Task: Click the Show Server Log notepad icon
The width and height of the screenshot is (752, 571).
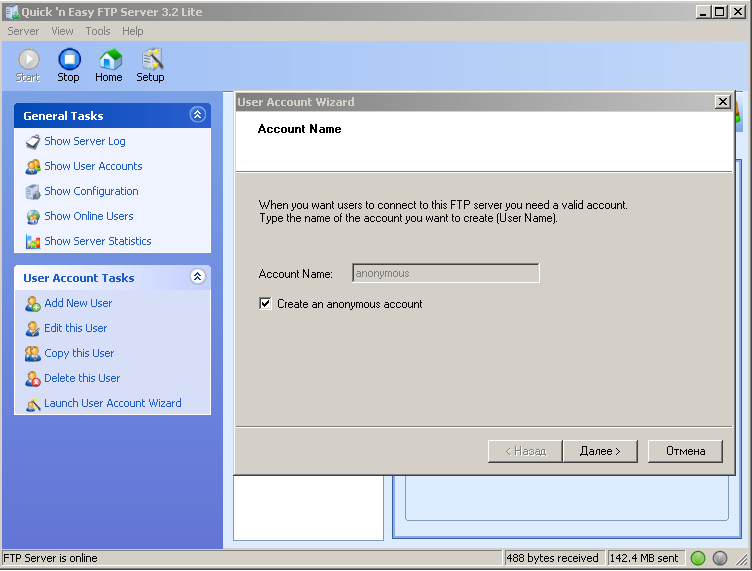Action: (x=33, y=142)
